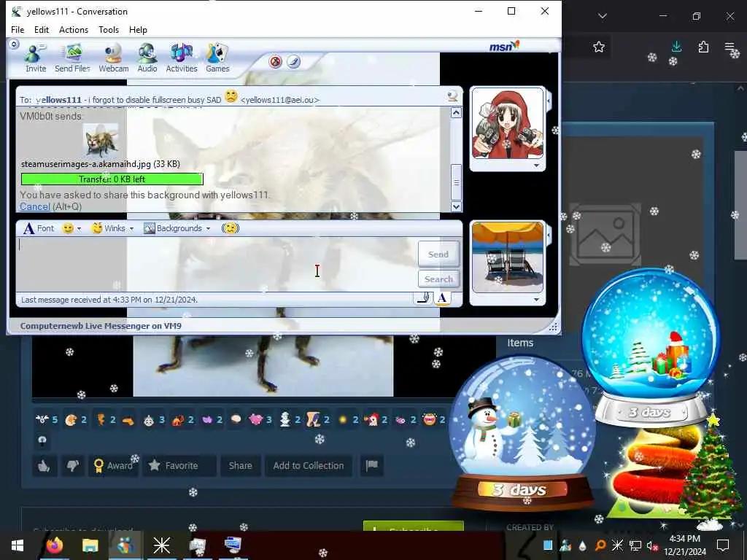The height and width of the screenshot is (560, 747).
Task: Open my display picture options arrow
Action: tap(536, 300)
